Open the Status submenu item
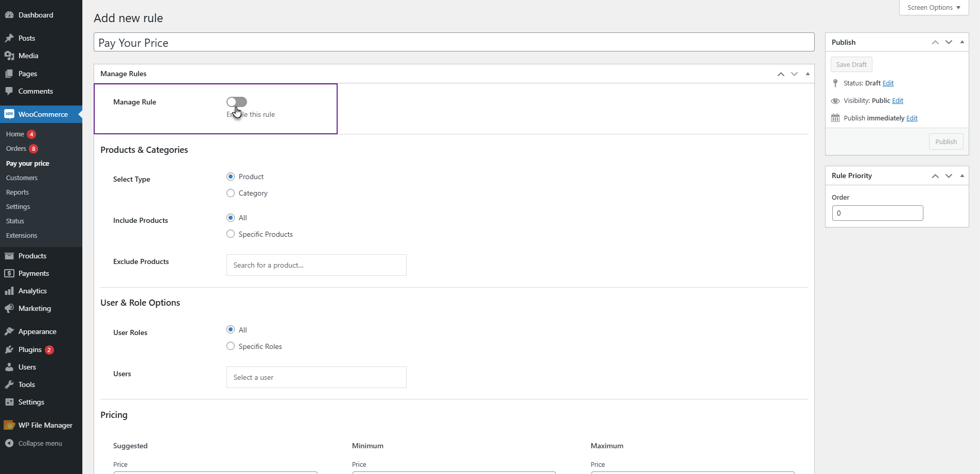Image resolution: width=980 pixels, height=474 pixels. 15,221
